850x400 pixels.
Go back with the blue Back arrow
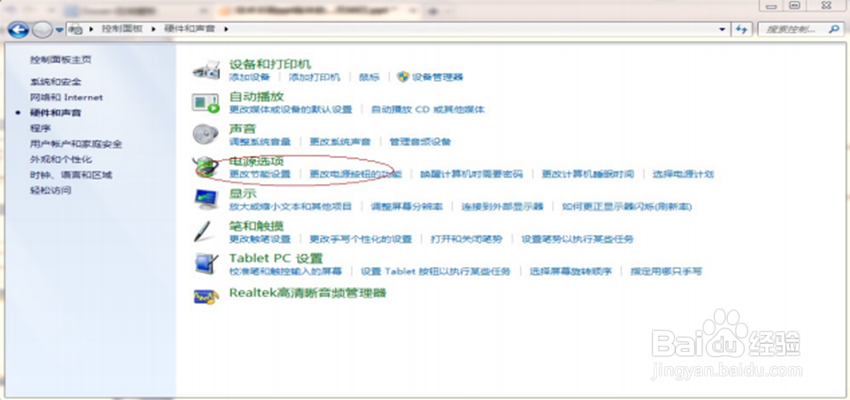pos(18,29)
